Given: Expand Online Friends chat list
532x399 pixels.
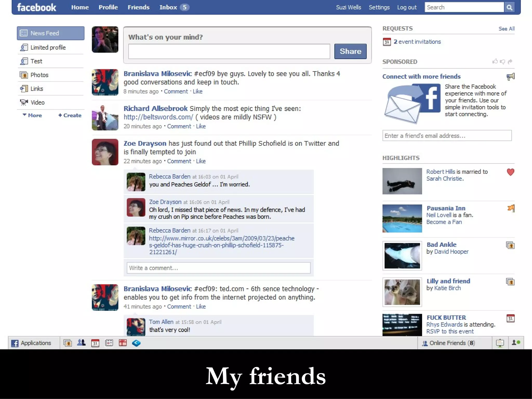Looking at the screenshot, I should pos(449,343).
